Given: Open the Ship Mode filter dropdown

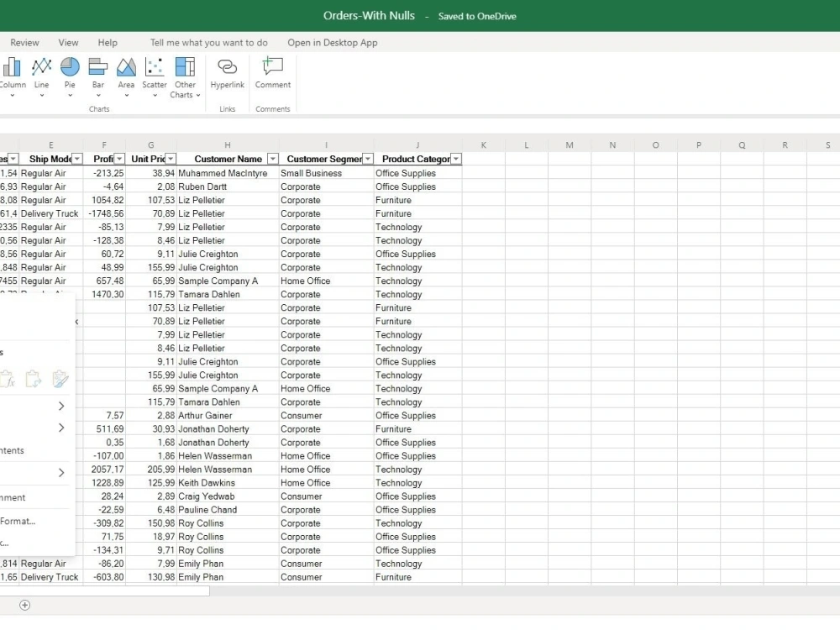Looking at the screenshot, I should (x=77, y=159).
